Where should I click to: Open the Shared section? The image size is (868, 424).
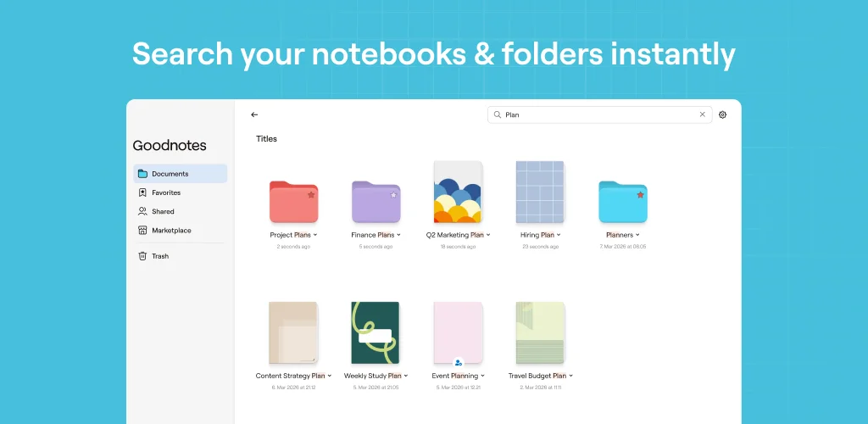180,211
